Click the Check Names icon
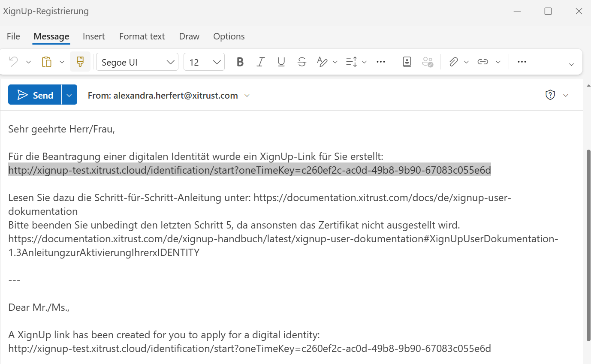Image resolution: width=591 pixels, height=364 pixels. (x=428, y=62)
